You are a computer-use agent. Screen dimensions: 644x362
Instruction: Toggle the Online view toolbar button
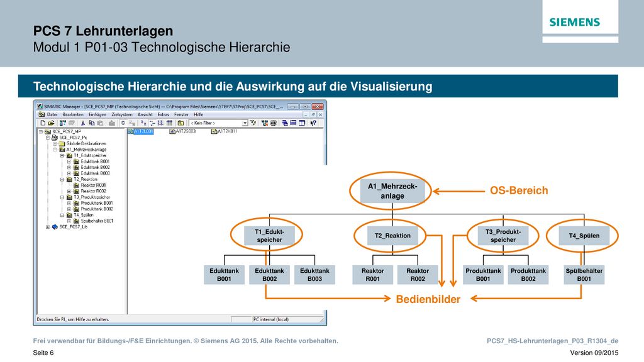[132, 123]
